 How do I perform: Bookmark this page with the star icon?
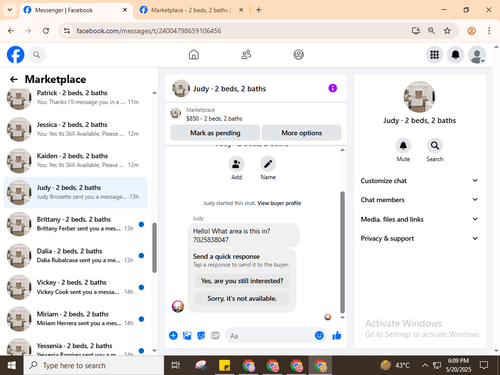447,31
